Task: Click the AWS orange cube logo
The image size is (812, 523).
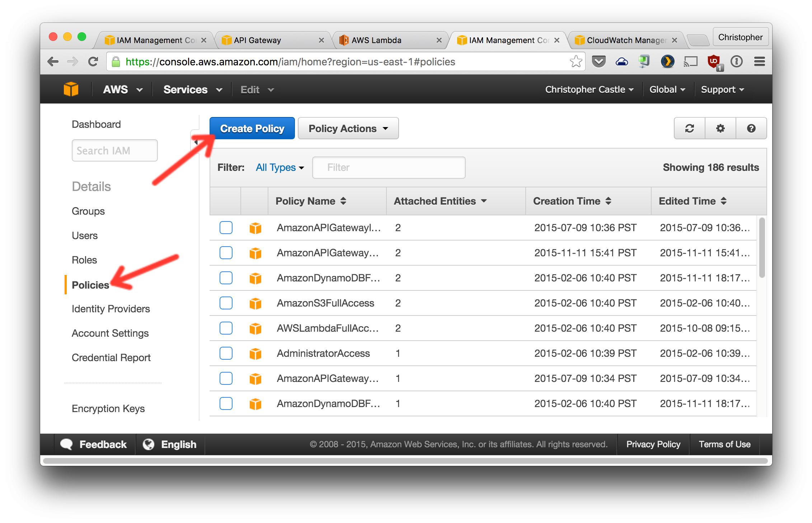Action: click(x=71, y=89)
